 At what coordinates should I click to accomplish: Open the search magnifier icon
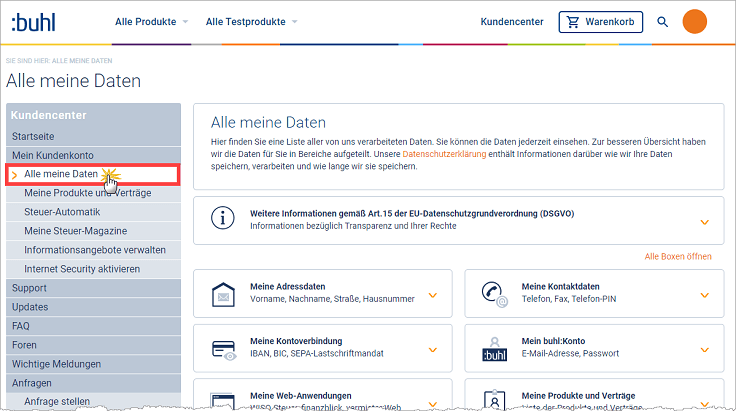click(662, 22)
